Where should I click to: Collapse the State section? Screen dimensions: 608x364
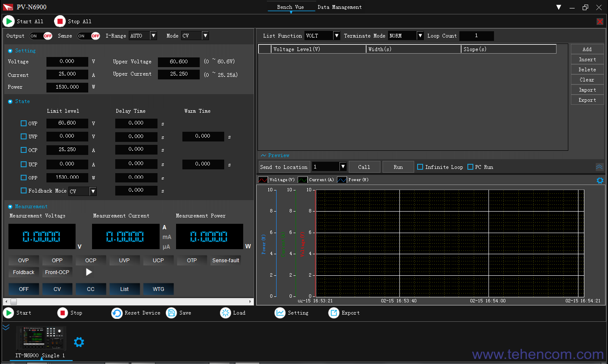coord(10,101)
